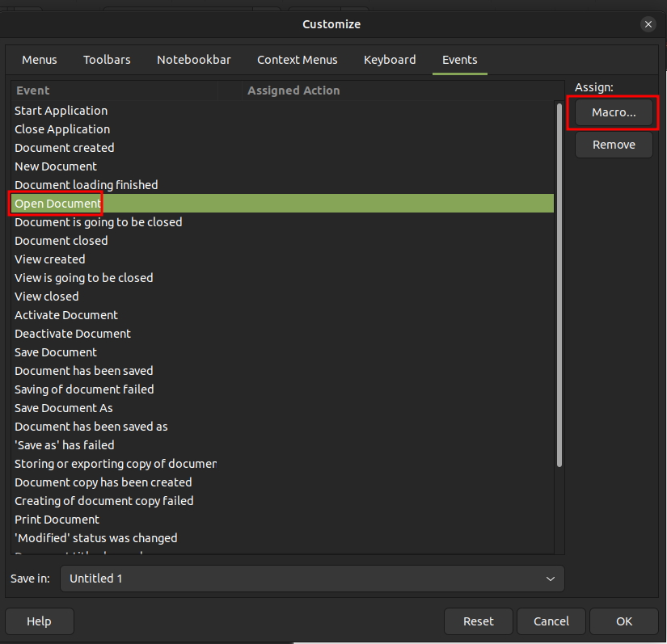This screenshot has height=644, width=667.
Task: Close the Customize dialog with X
Action: (648, 24)
